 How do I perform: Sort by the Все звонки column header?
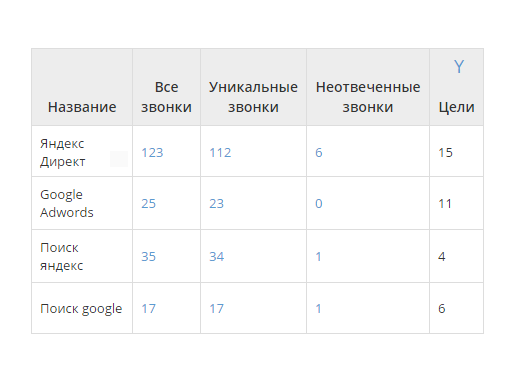[166, 97]
